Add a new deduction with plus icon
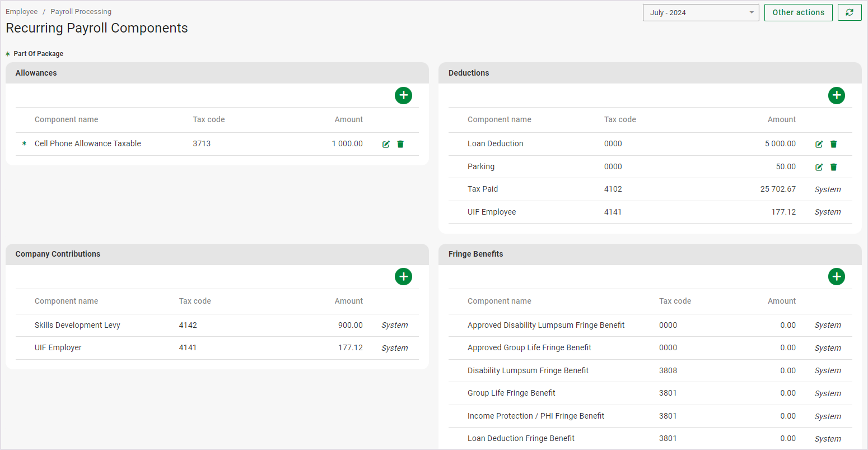868x450 pixels. (x=836, y=95)
